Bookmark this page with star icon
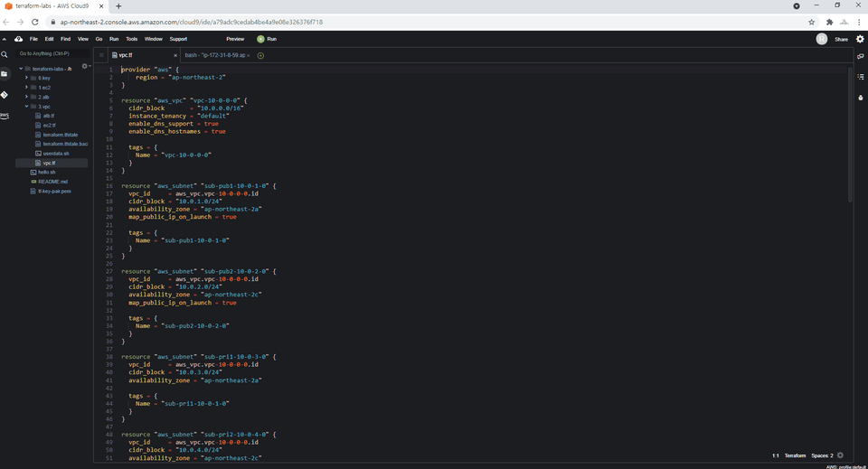This screenshot has width=868, height=469. click(x=811, y=22)
